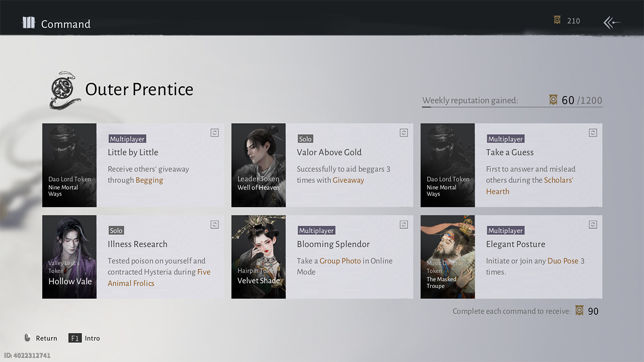This screenshot has width=644, height=362.
Task: Select the Velvet Shade hairpin token portrait
Action: (x=259, y=257)
